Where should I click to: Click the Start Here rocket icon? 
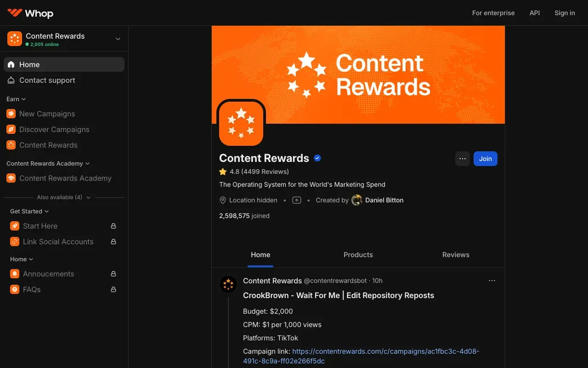(x=15, y=226)
